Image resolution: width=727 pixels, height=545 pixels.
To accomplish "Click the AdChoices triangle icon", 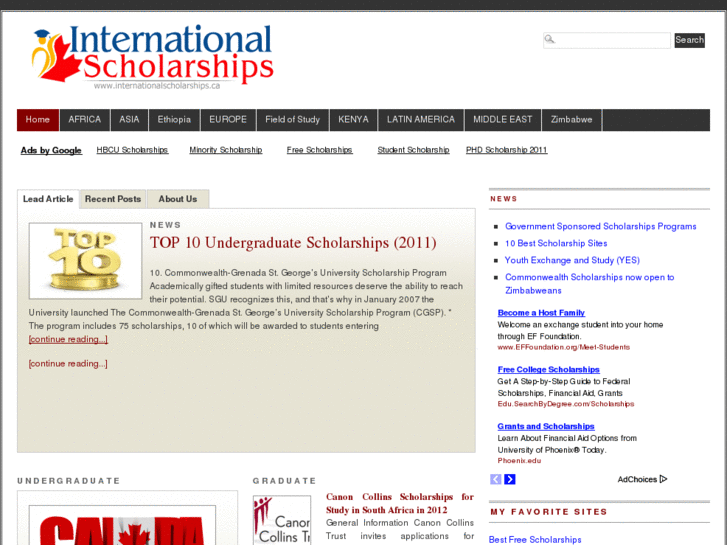I will click(x=663, y=479).
